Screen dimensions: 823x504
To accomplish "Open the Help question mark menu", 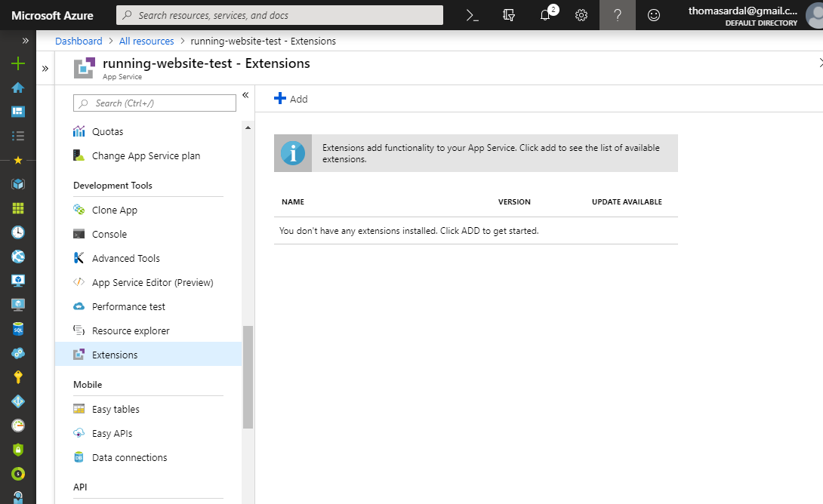I will click(618, 15).
